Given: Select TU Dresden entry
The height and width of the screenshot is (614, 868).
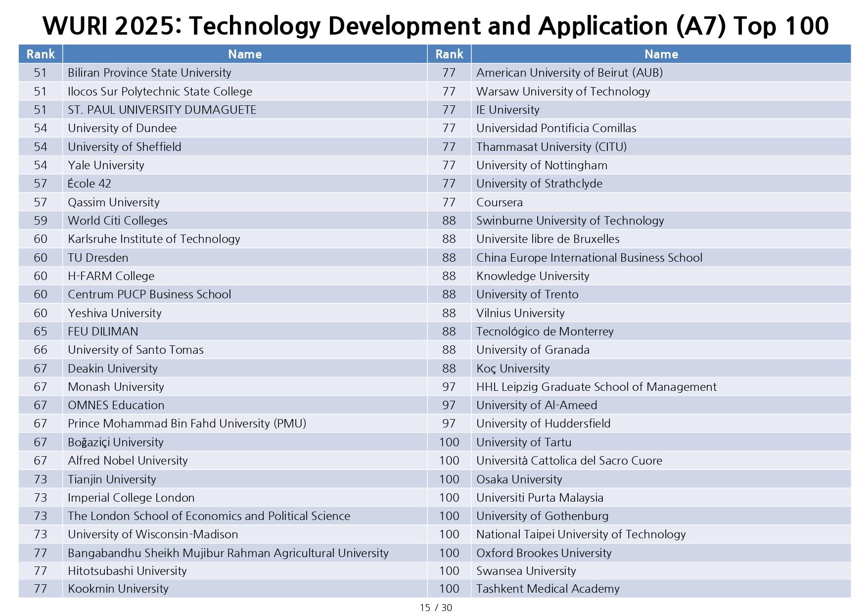Looking at the screenshot, I should [x=98, y=258].
